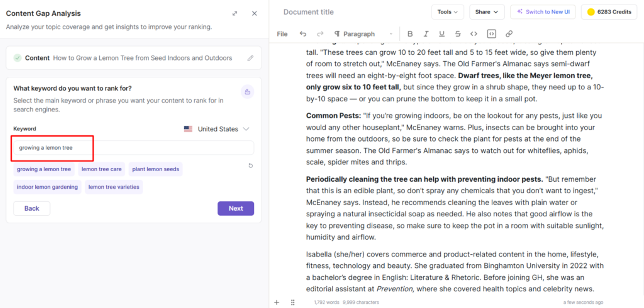
Task: Apply inline code formatting
Action: click(474, 34)
